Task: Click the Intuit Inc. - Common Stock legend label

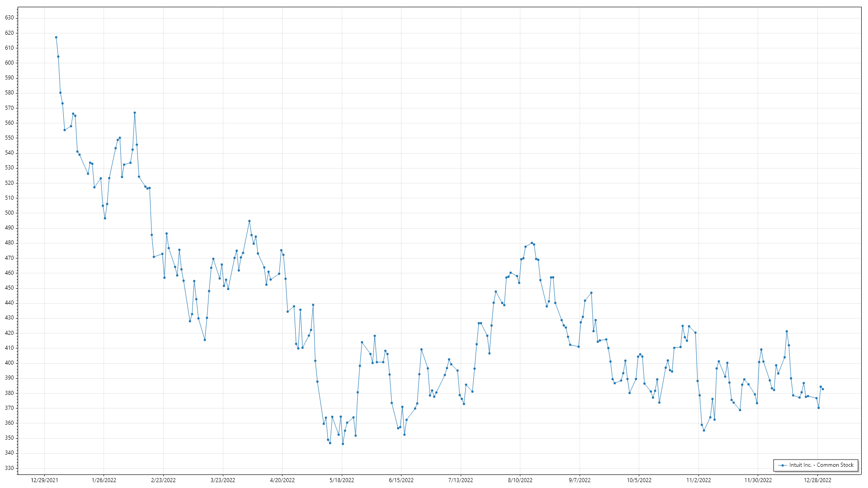Action: pyautogui.click(x=821, y=465)
